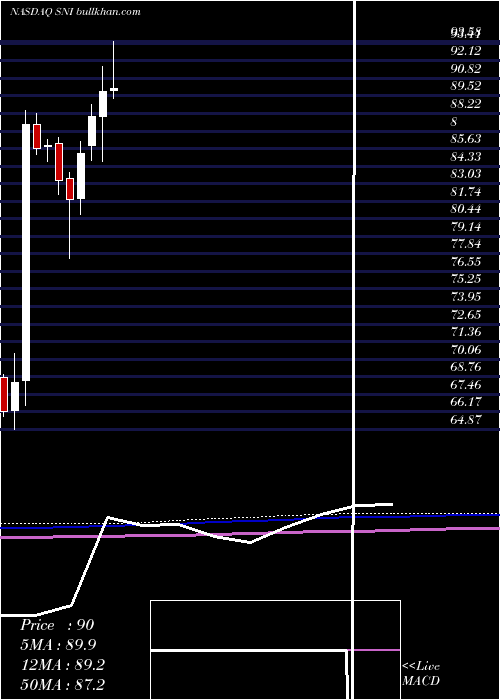Image resolution: width=500 pixels, height=700 pixels.
Task: Select the tallest white candlestick body
Action: coord(26,253)
